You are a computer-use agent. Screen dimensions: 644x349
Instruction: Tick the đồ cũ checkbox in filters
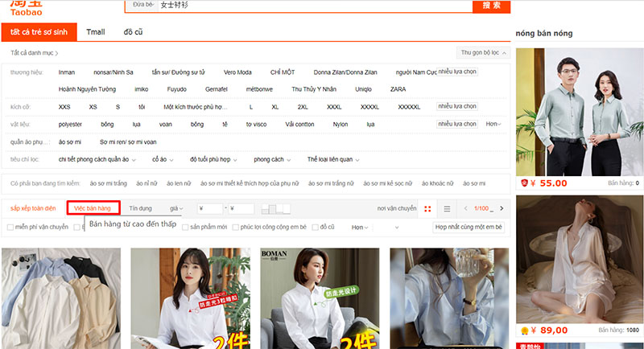315,228
